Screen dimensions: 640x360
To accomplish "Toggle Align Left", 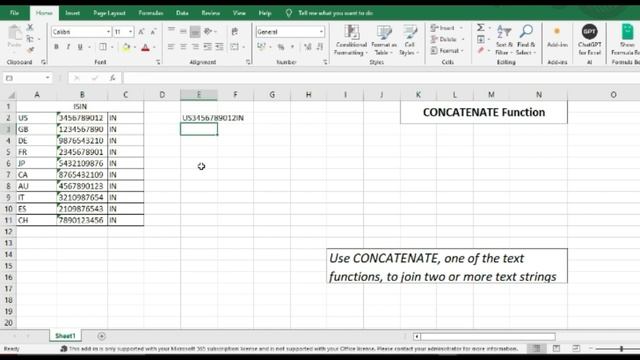I will 171,47.
